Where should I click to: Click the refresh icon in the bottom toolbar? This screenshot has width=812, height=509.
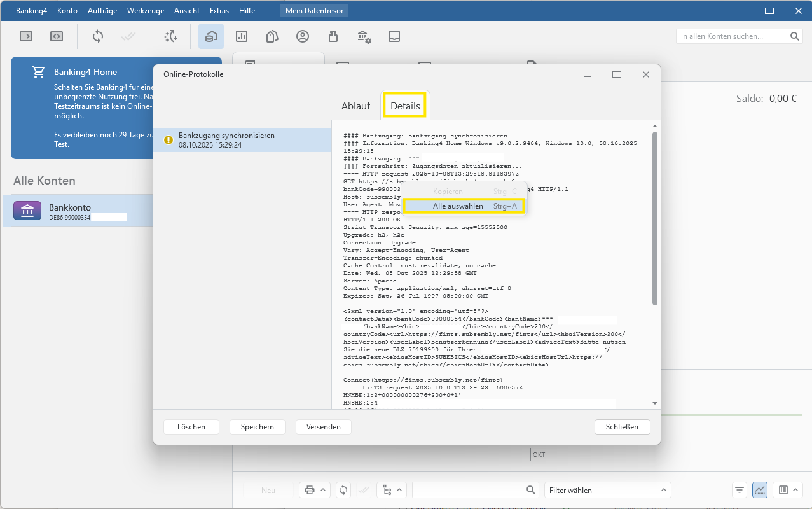point(343,490)
